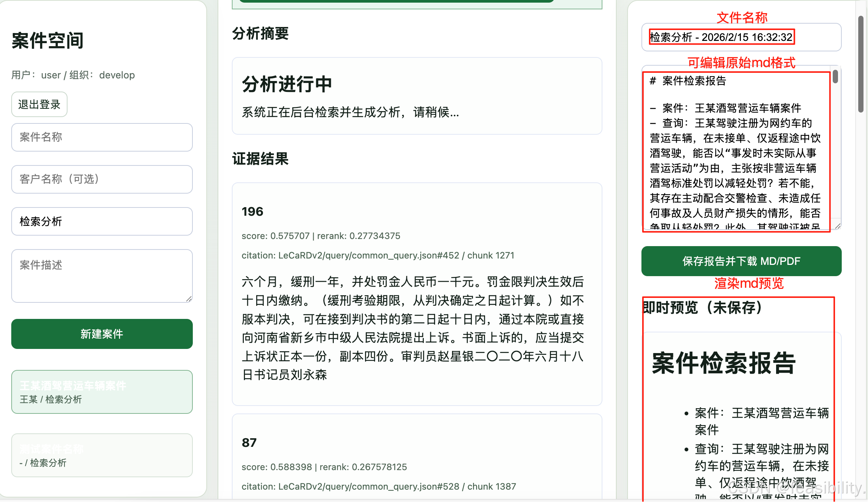Viewport: 868px width, 502px height.
Task: Click the markdown editor's inner scrollbar thumb
Action: click(x=835, y=77)
